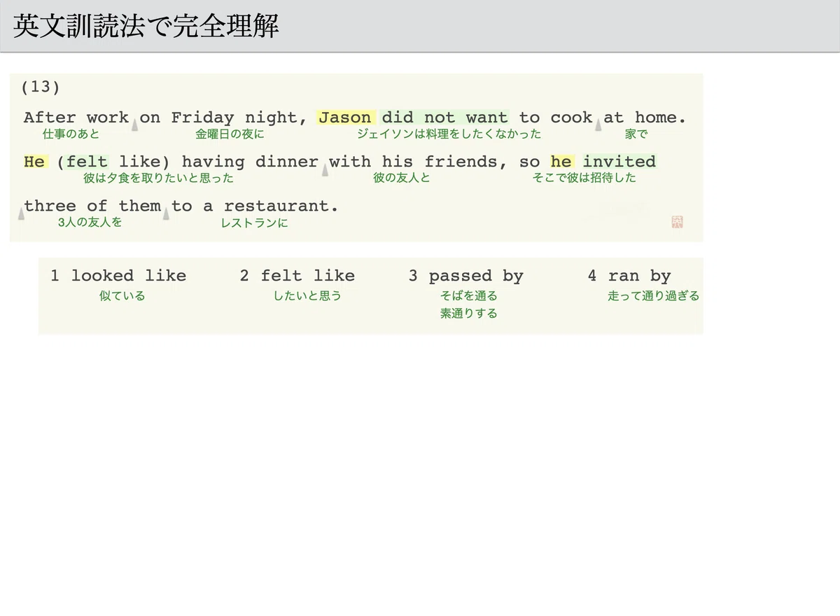Viewport: 840px width, 616px height.
Task: Click the gloss したいと思う under option 2
Action: point(307,296)
